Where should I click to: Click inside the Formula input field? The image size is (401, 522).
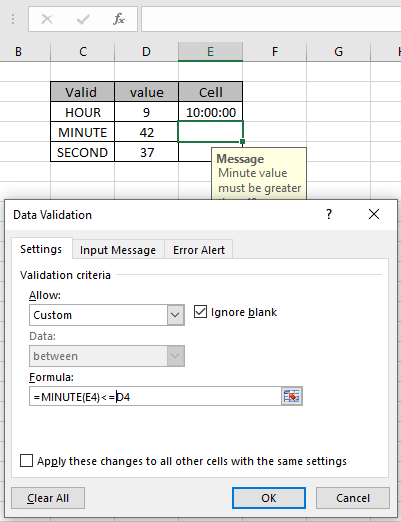pyautogui.click(x=155, y=396)
